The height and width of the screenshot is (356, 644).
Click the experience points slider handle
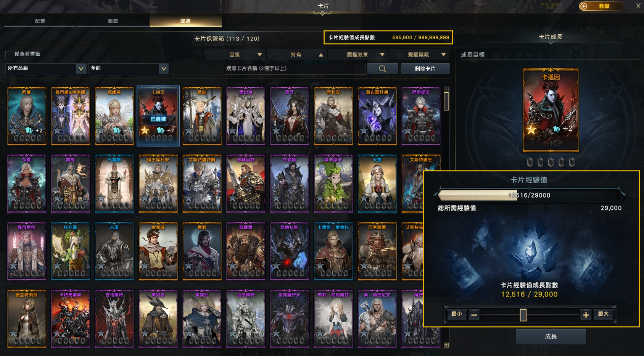point(523,315)
